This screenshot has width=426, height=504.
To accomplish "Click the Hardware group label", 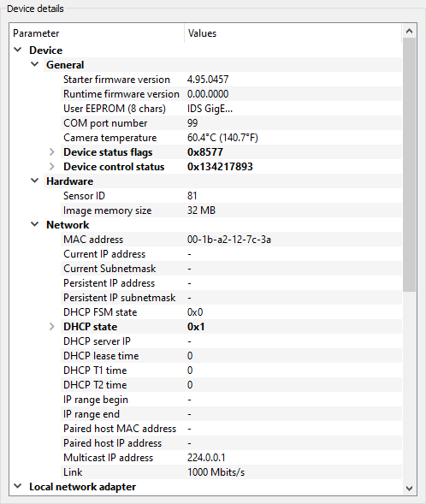I will 69,181.
